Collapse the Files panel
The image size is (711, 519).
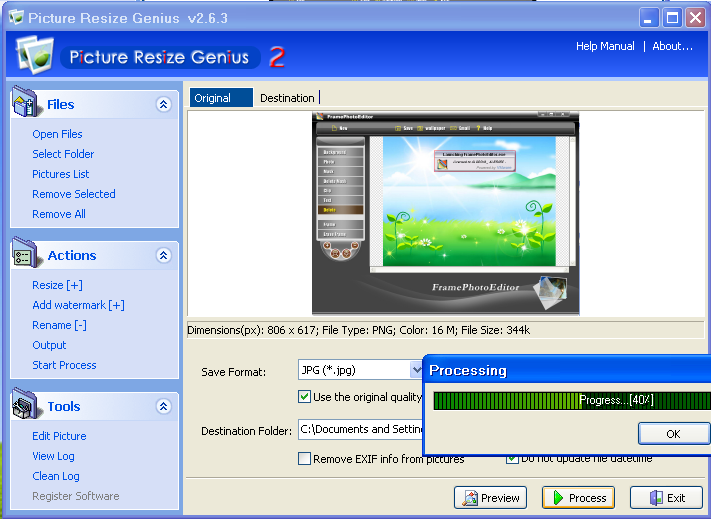point(164,105)
